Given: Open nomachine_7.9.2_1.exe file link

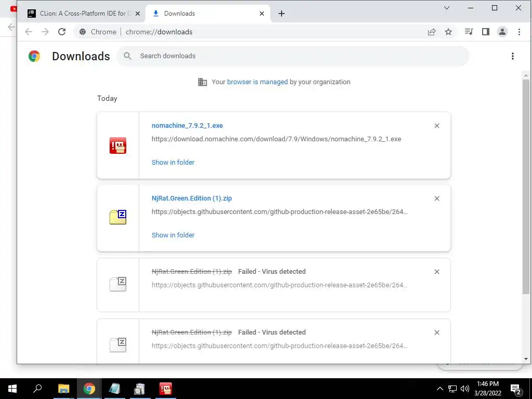Looking at the screenshot, I should tap(187, 126).
